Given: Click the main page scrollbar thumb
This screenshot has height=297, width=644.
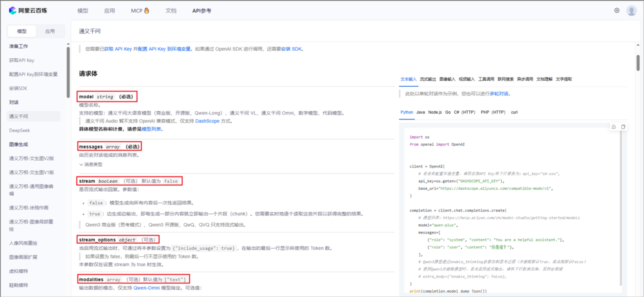Looking at the screenshot, I should (x=638, y=63).
